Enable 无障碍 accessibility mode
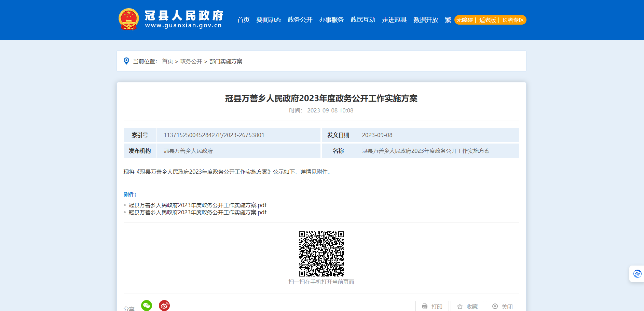The image size is (644, 311). [465, 20]
